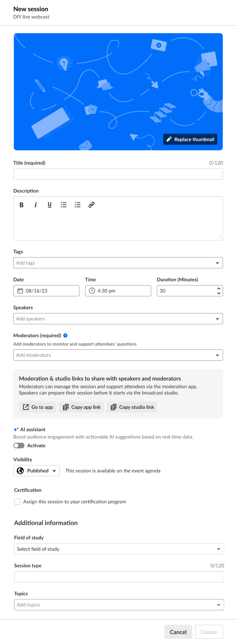Open the Add speakers dropdown
The image size is (237, 644).
[217, 319]
